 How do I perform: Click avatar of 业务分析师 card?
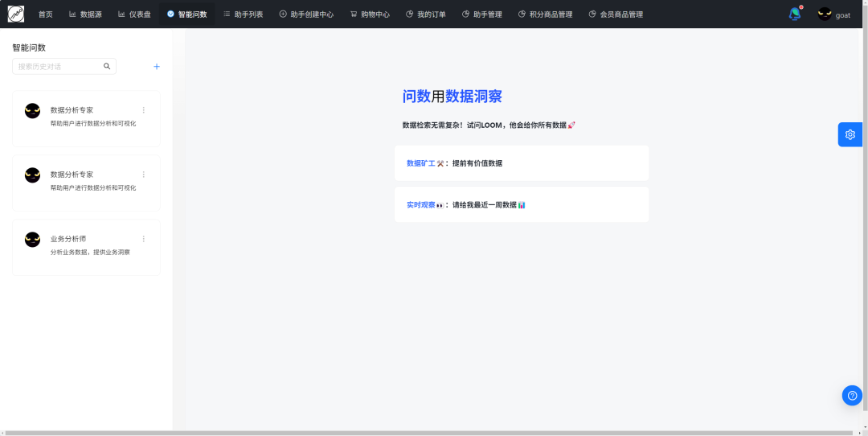pos(33,240)
